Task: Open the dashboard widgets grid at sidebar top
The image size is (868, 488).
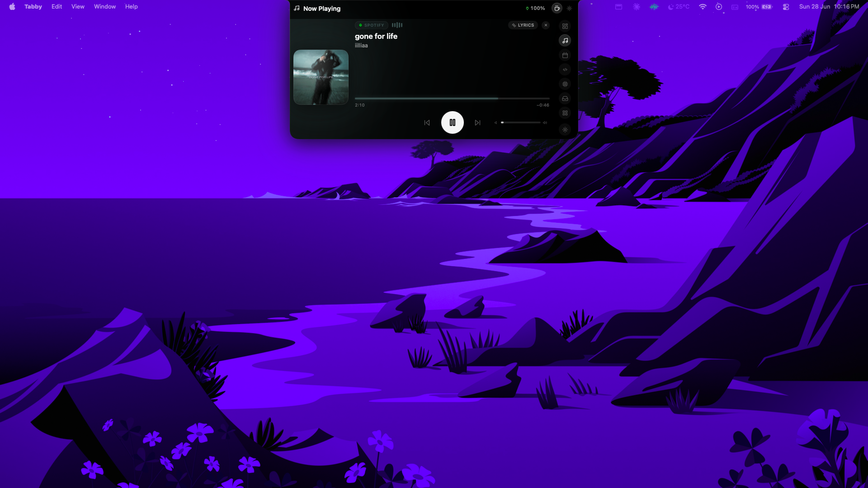Action: 565,26
